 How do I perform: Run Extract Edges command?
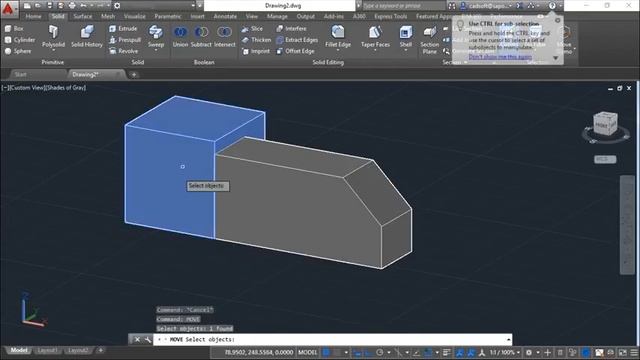[x=297, y=40]
